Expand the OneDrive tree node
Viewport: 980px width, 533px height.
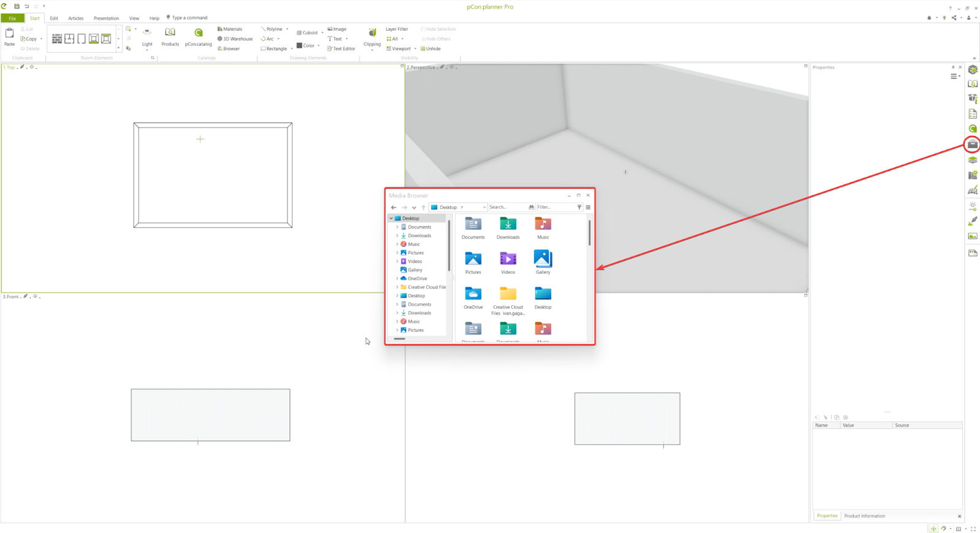[x=397, y=278]
